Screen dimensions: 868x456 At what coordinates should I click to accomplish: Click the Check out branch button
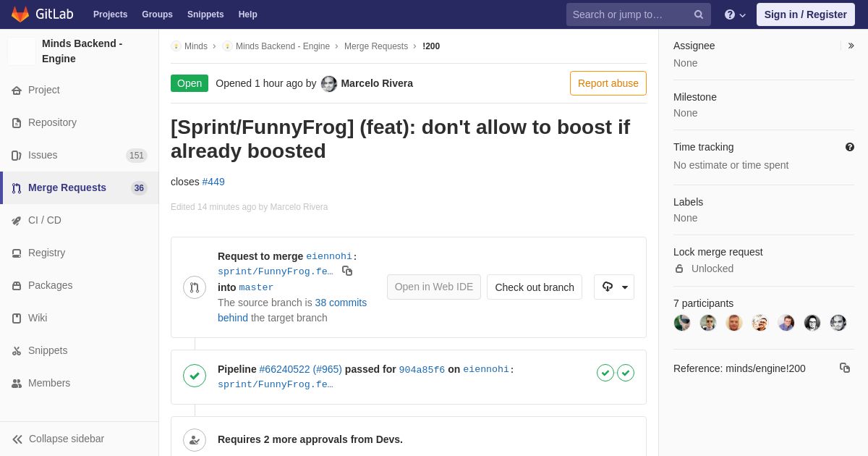[x=535, y=287]
